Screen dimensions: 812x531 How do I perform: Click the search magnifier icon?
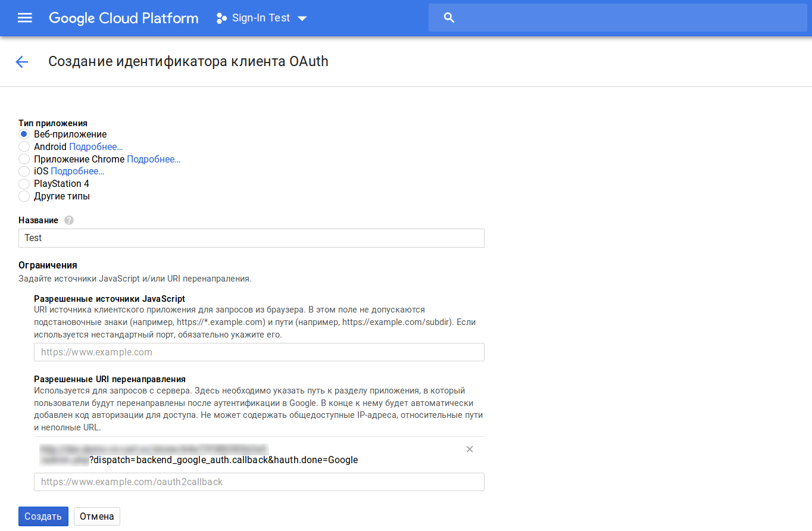click(x=449, y=18)
